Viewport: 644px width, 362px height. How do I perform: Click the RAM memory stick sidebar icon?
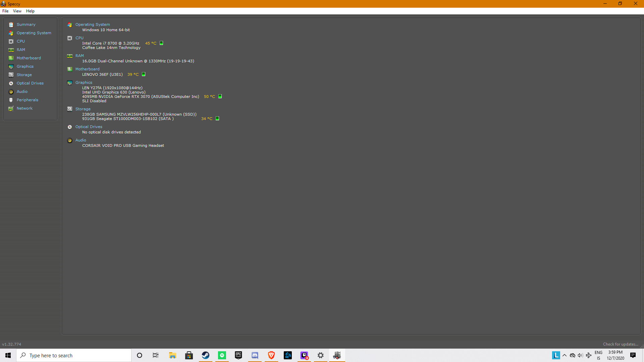tap(11, 50)
